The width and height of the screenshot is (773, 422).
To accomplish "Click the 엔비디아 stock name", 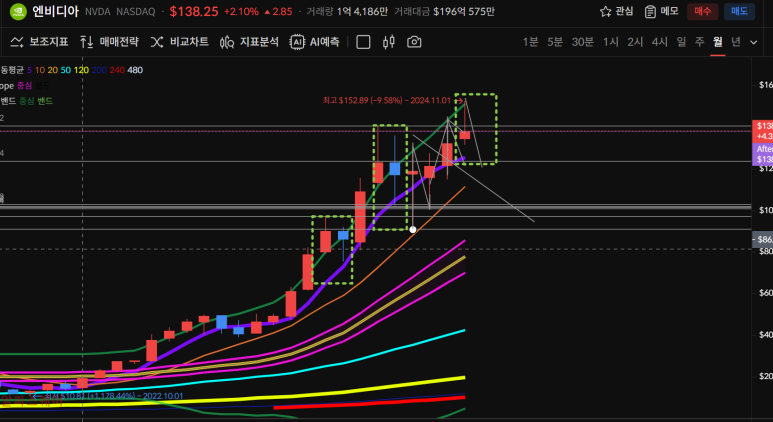I will pos(56,11).
